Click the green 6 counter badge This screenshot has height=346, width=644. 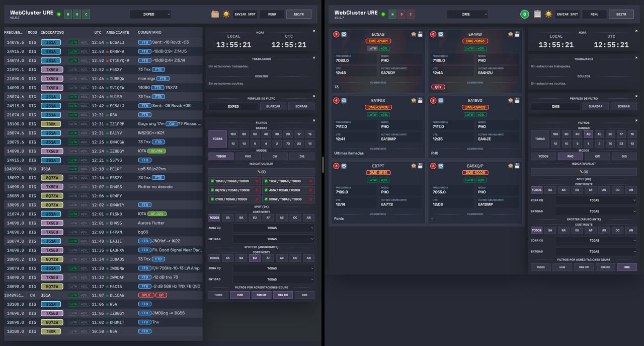524,14
